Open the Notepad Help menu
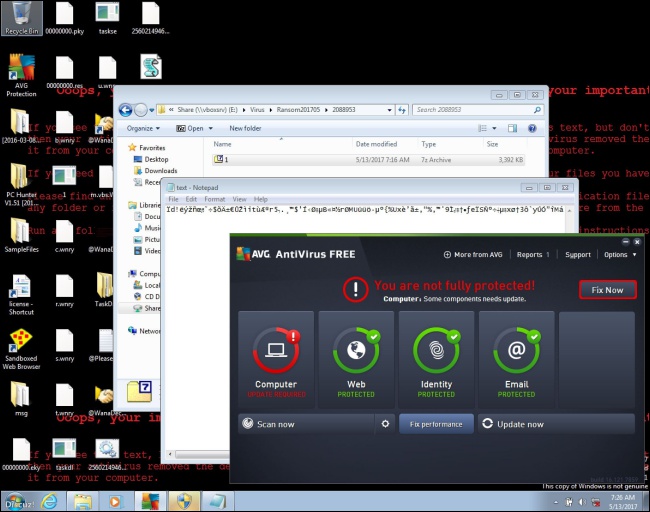The height and width of the screenshot is (512, 650). pos(261,199)
